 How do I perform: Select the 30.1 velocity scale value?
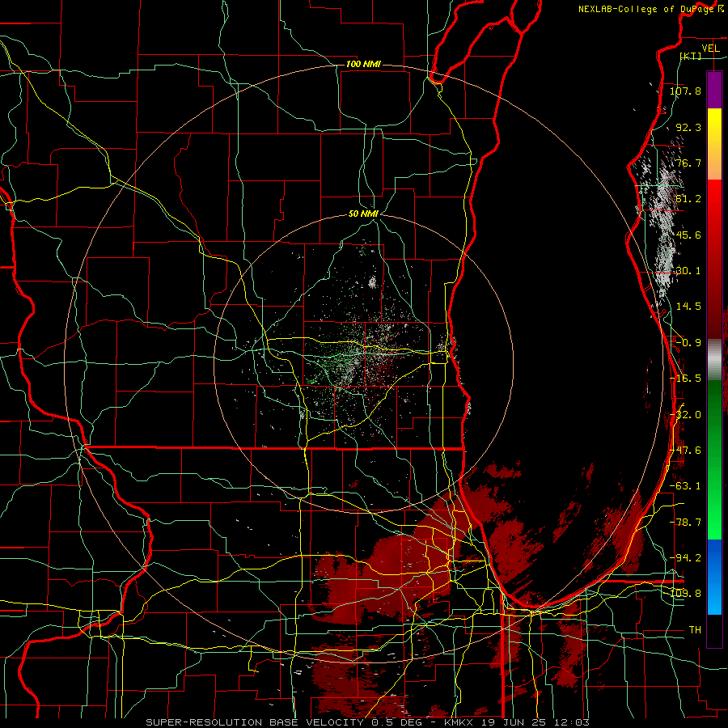point(688,271)
